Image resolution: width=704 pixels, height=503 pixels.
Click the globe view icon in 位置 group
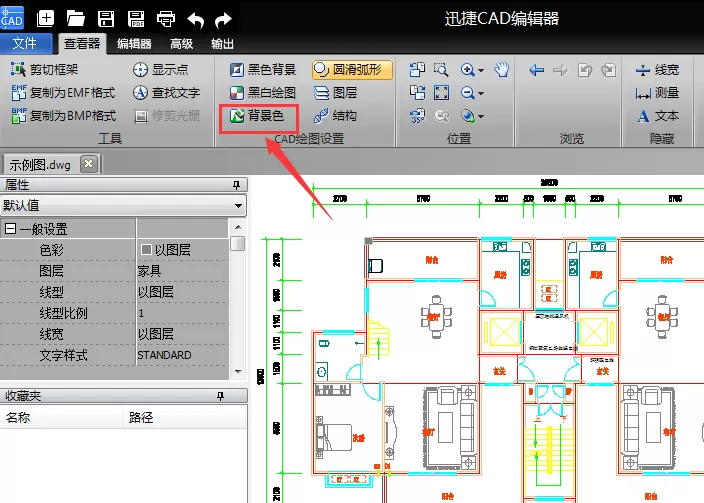(x=467, y=116)
